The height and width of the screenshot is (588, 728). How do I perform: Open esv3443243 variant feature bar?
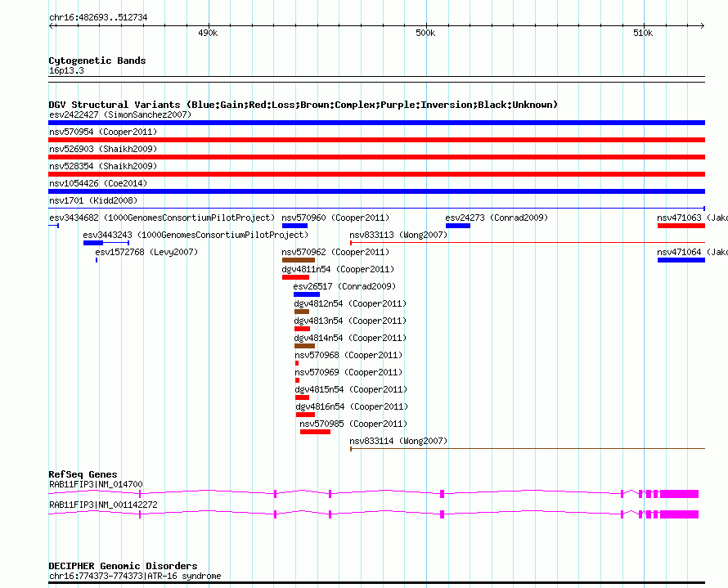point(106,243)
